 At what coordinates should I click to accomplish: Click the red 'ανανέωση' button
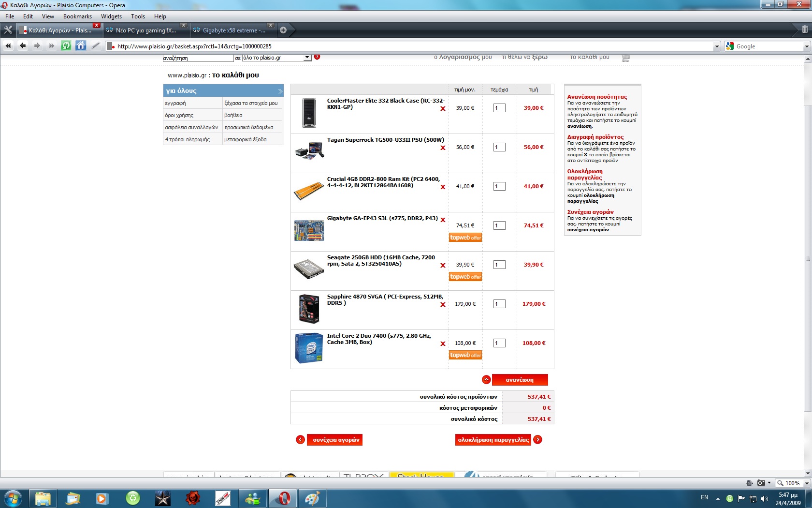point(520,380)
